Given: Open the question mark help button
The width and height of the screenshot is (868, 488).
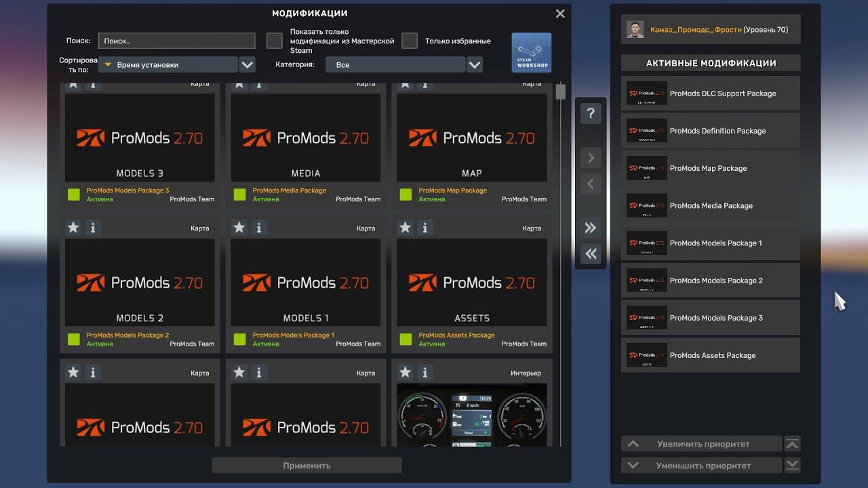Looking at the screenshot, I should point(591,113).
